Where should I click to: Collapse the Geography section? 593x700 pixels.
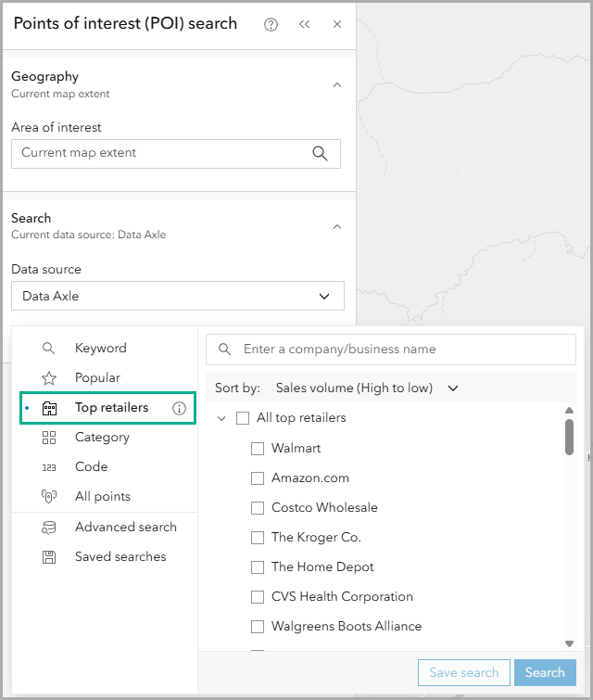[337, 84]
